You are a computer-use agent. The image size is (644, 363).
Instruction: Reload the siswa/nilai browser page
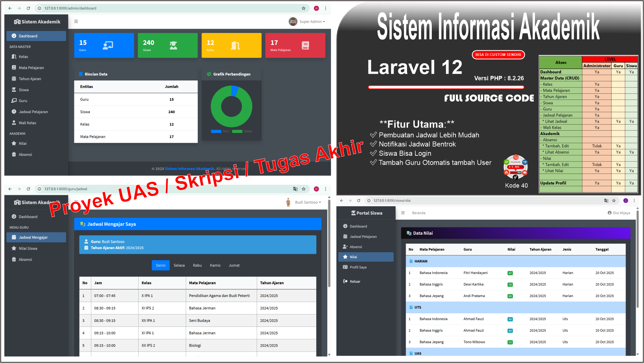coord(358,201)
